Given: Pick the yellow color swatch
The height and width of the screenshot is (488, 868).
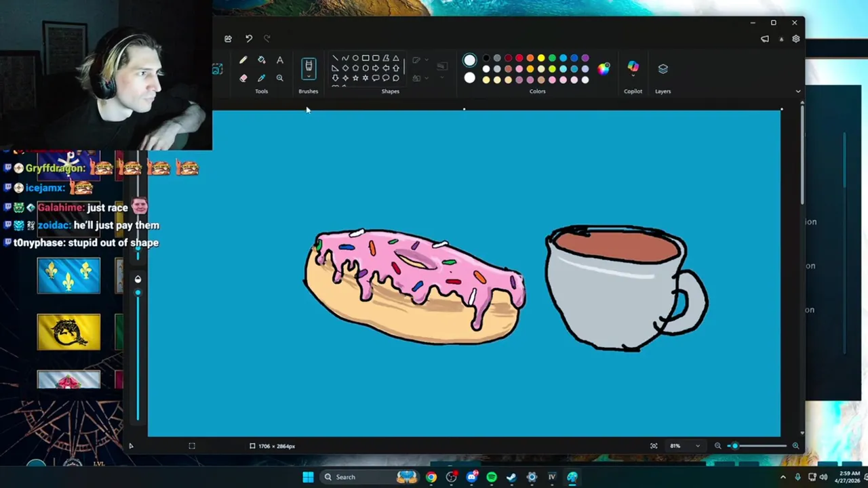Looking at the screenshot, I should 541,58.
